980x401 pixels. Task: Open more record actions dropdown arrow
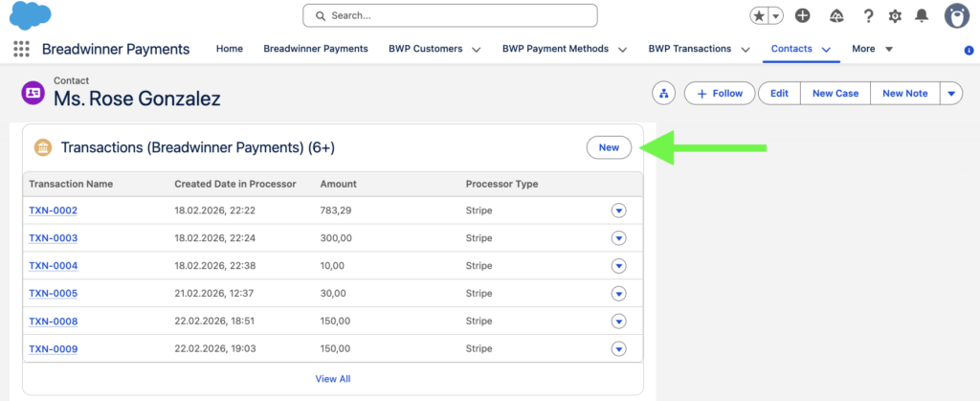tap(951, 93)
